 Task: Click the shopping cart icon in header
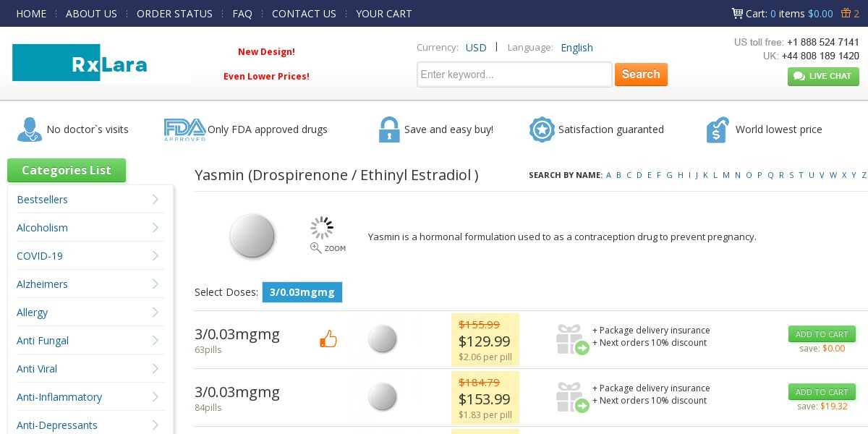click(737, 13)
